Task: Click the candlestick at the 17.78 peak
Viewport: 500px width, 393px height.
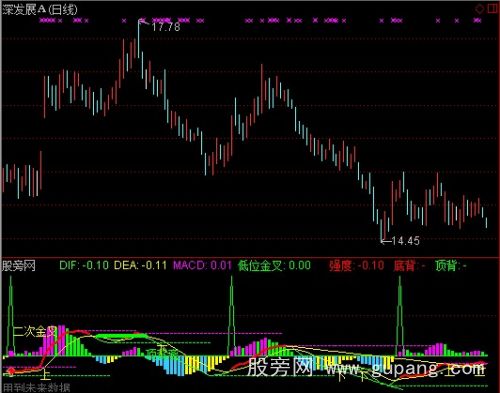Action: click(139, 39)
